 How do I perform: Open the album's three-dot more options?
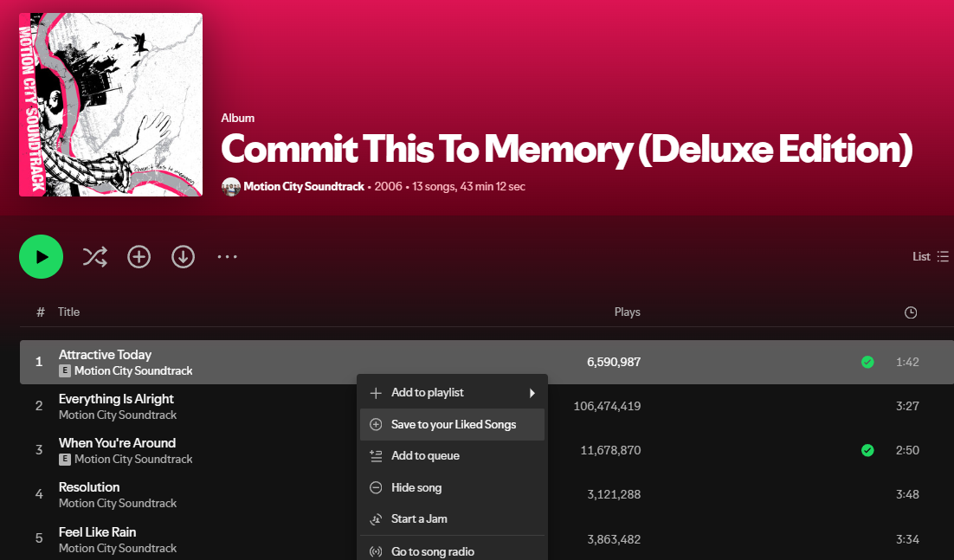(227, 256)
